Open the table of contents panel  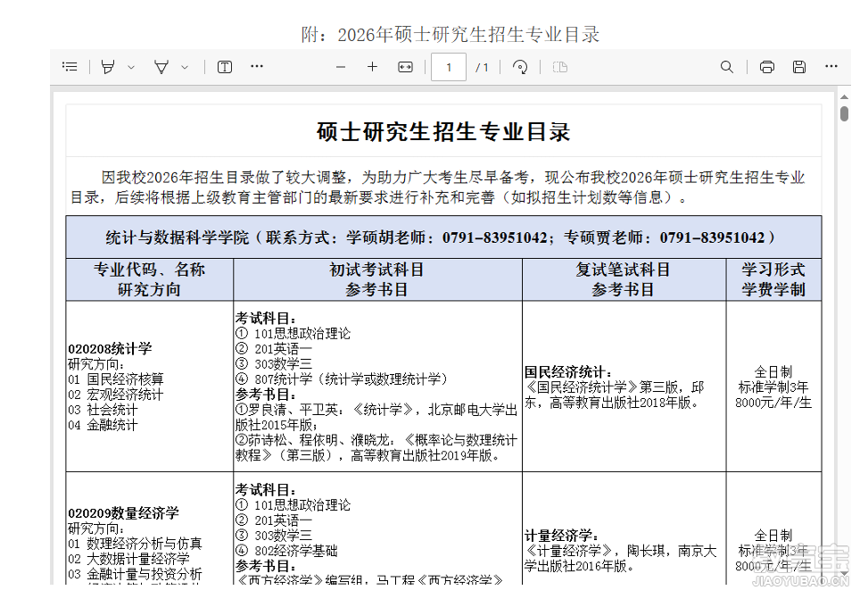point(70,67)
